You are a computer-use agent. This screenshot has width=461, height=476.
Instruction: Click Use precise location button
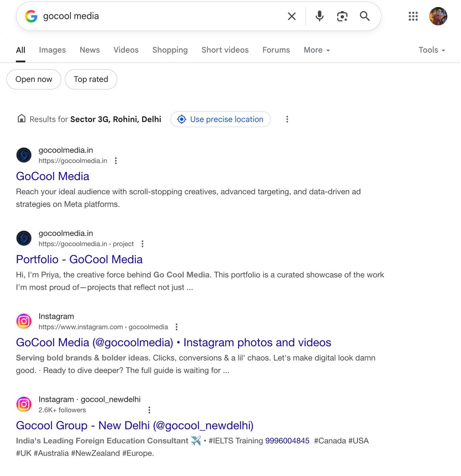click(221, 119)
